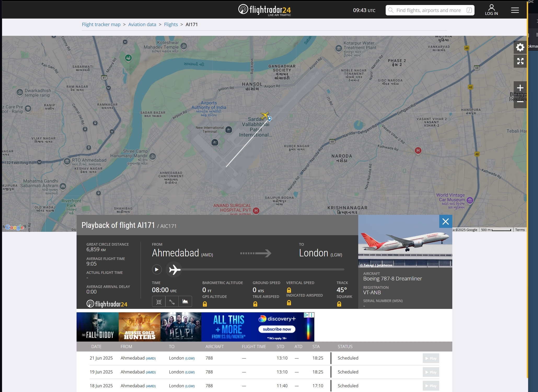Click the center-on-aircraft playback tool
This screenshot has height=392, width=538.
(159, 302)
